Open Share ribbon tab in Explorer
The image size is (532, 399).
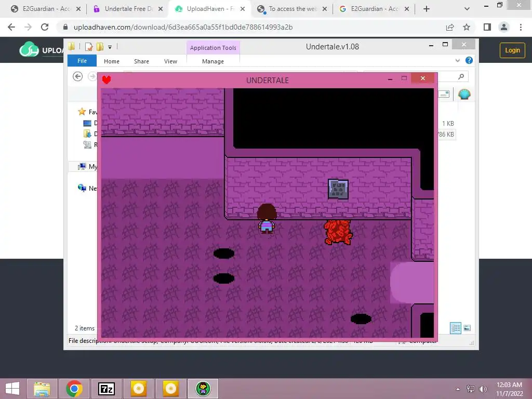pos(141,61)
